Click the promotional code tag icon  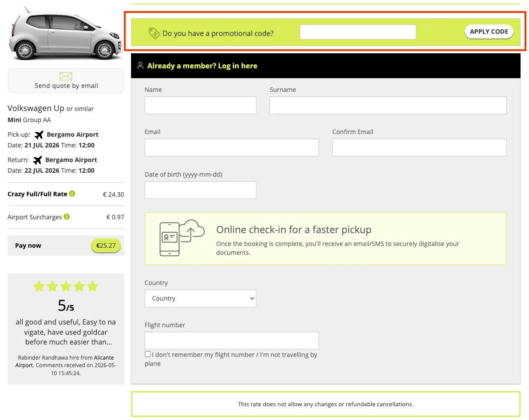pyautogui.click(x=154, y=33)
